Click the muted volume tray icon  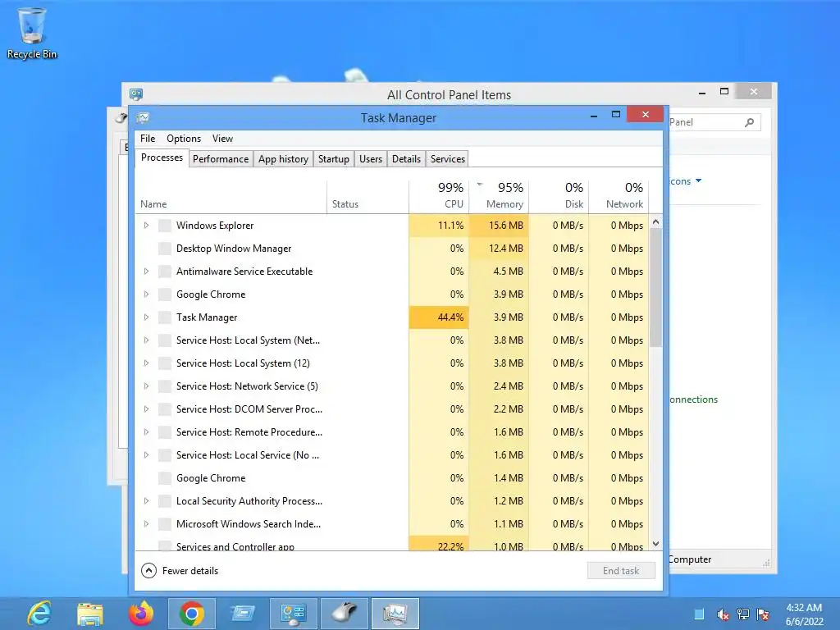tap(723, 614)
